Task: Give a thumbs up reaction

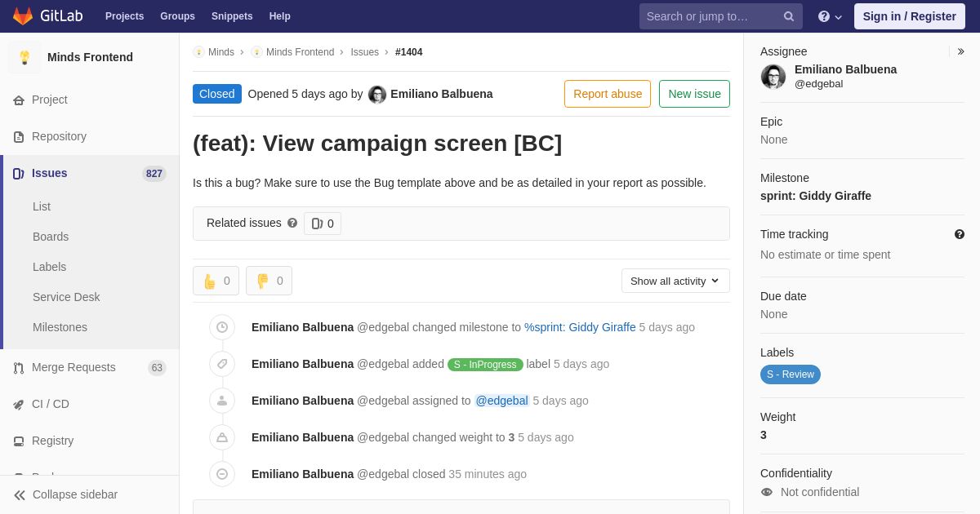Action: [216, 281]
